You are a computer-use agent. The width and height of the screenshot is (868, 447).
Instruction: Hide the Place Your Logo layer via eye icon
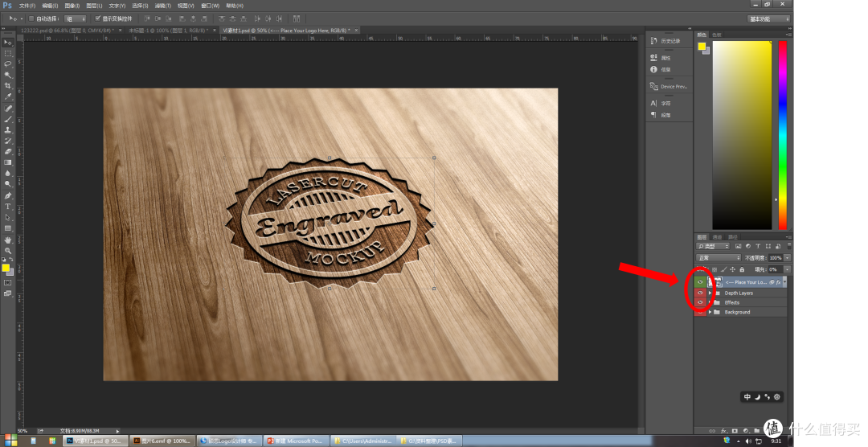[x=700, y=282]
